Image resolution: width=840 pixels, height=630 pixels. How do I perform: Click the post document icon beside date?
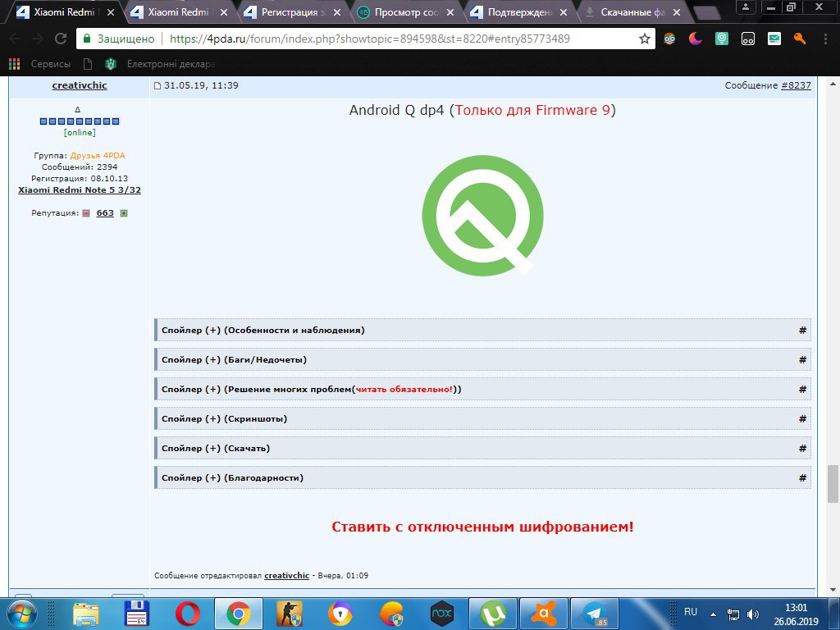(157, 85)
